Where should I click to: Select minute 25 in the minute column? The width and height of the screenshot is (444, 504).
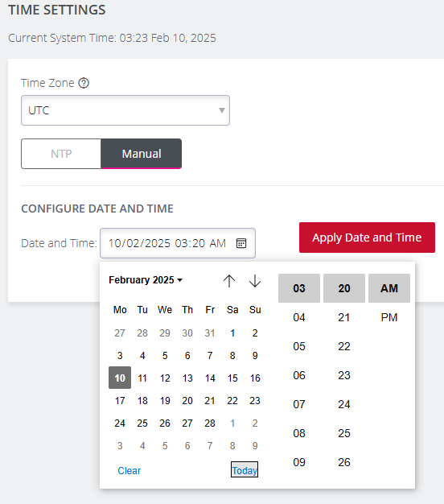[343, 433]
